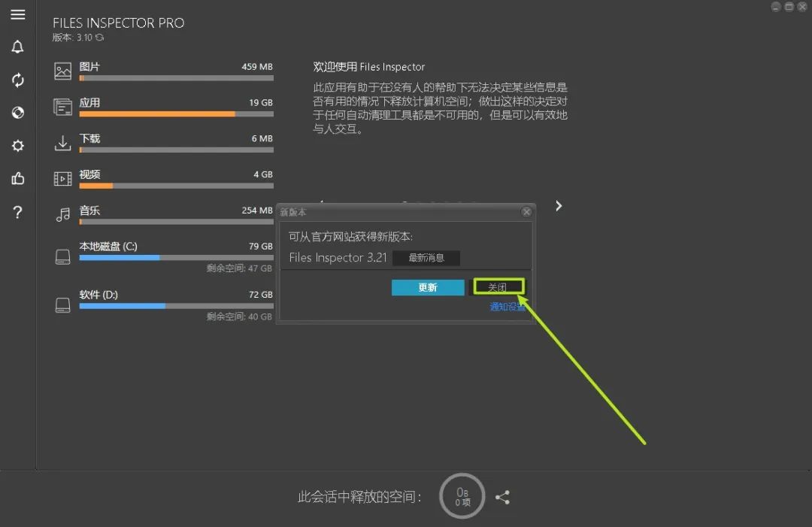Click the refresh scan icon in sidebar
The width and height of the screenshot is (812, 527).
click(x=18, y=80)
